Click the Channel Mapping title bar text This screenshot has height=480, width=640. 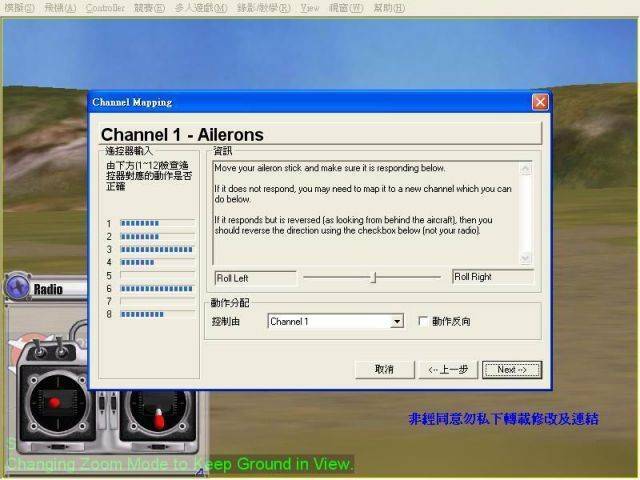point(132,102)
